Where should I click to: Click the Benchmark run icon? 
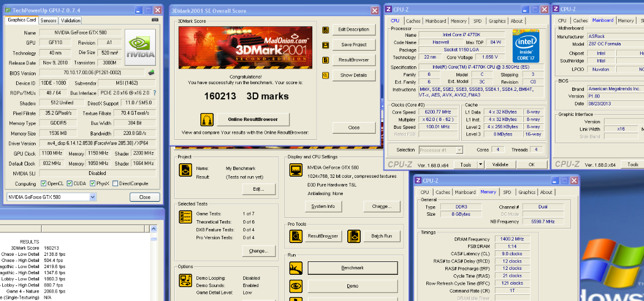[x=296, y=268]
